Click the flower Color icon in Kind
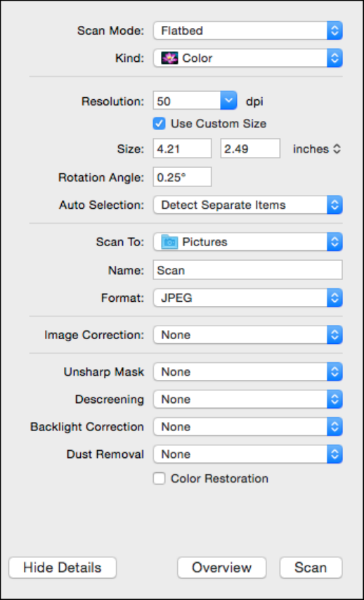This screenshot has width=364, height=600. (169, 58)
